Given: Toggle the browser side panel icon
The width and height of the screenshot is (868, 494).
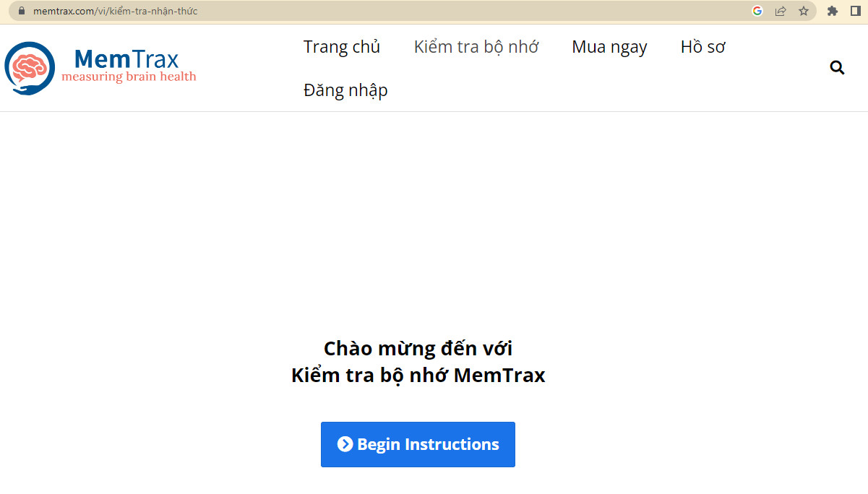Looking at the screenshot, I should click(856, 11).
